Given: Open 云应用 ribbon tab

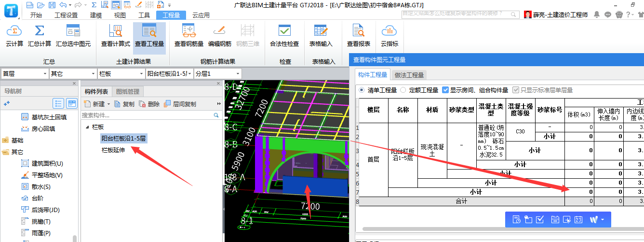Looking at the screenshot, I should (x=201, y=15).
